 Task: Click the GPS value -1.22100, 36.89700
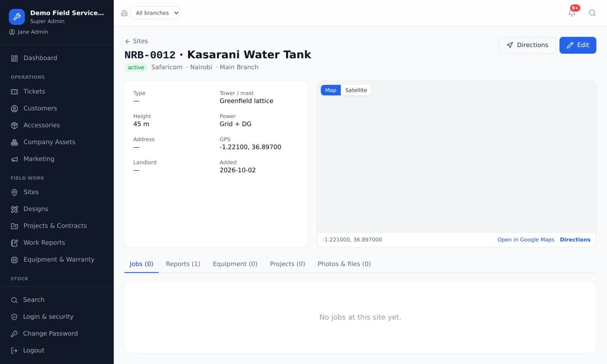(250, 147)
